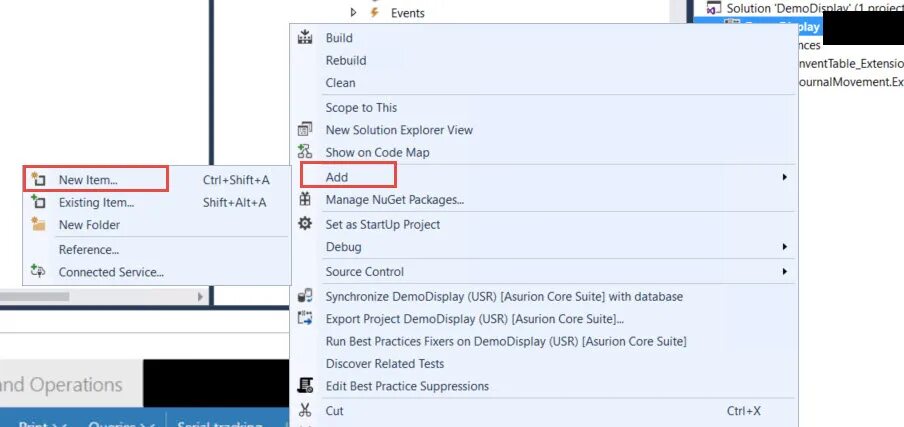Select Existing Item... in the submenu

[96, 202]
